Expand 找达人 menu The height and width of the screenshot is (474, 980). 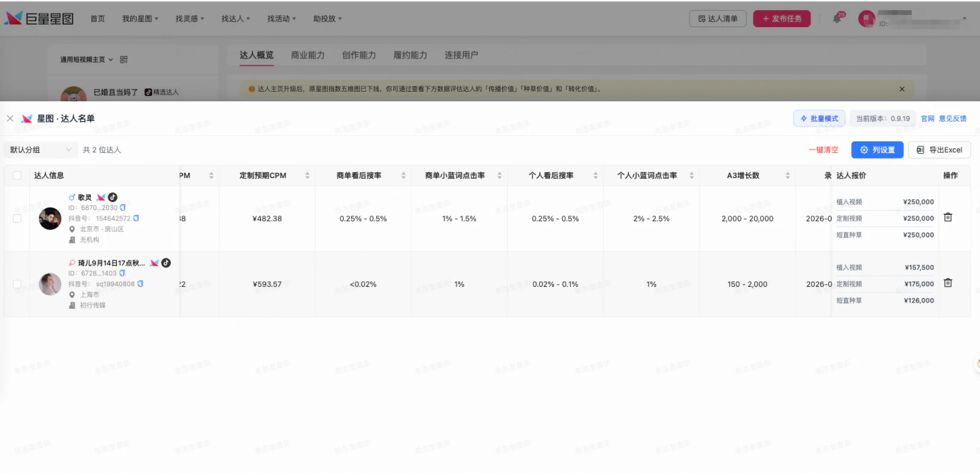tap(236, 19)
